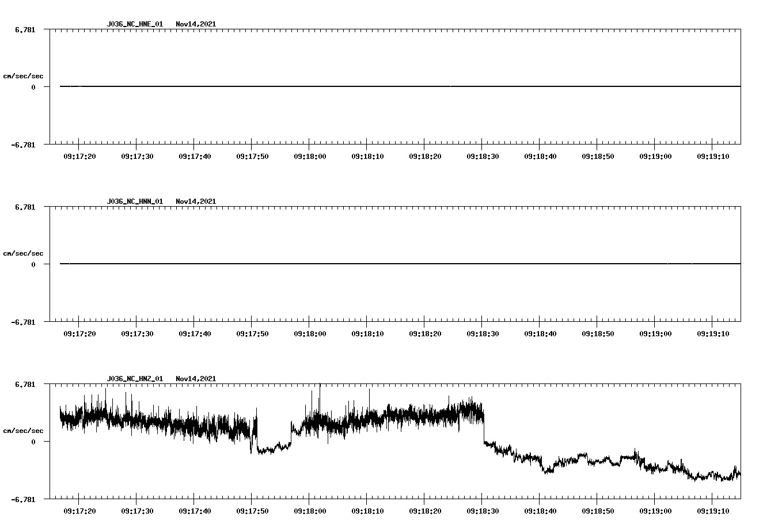Image resolution: width=782 pixels, height=532 pixels.
Task: Click the 09:18:00 time label under HNE plot
Action: coord(310,157)
